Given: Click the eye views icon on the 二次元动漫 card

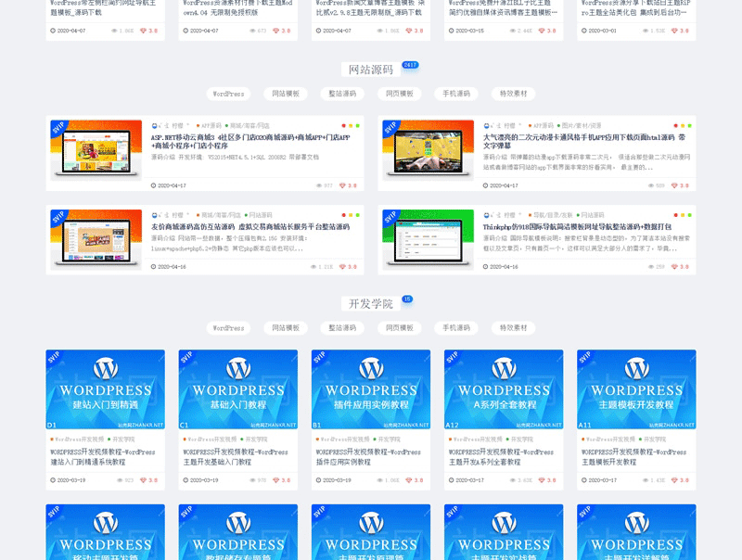Looking at the screenshot, I should click(x=651, y=185).
